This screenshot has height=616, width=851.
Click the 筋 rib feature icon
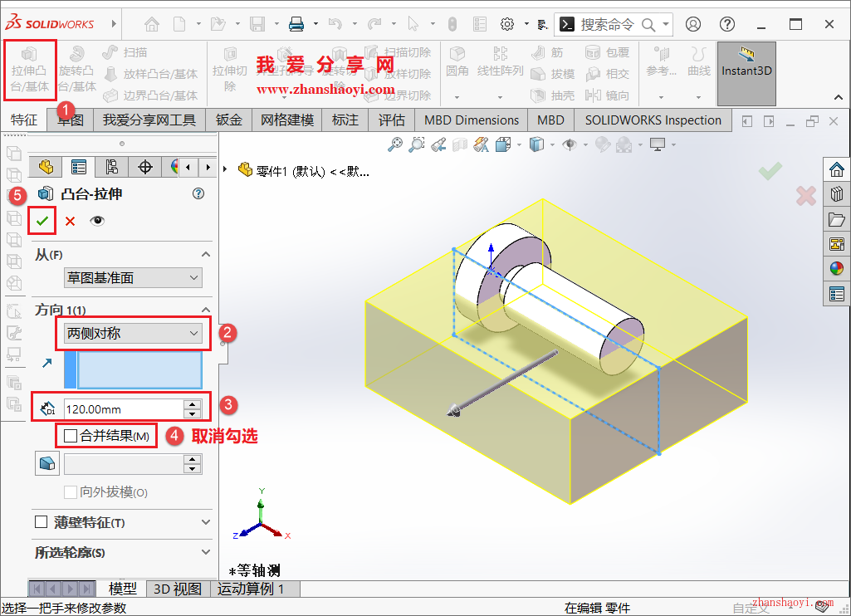pos(537,52)
